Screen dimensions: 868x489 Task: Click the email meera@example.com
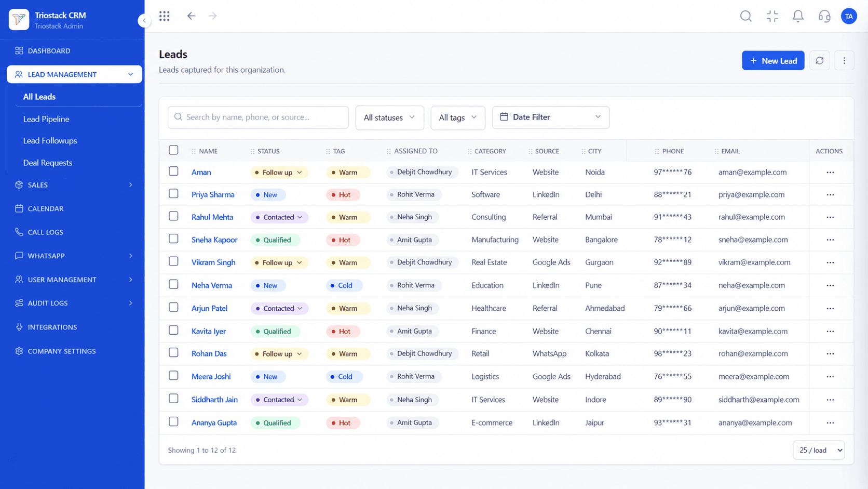754,377
